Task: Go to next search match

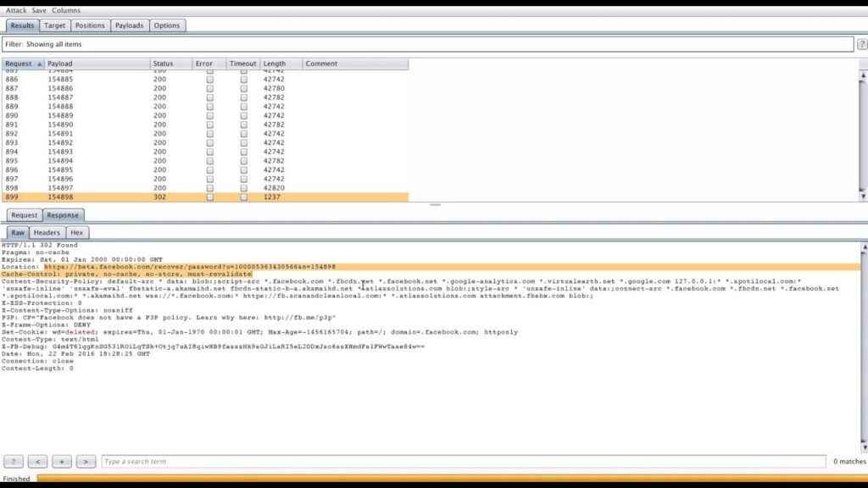Action: 86,462
